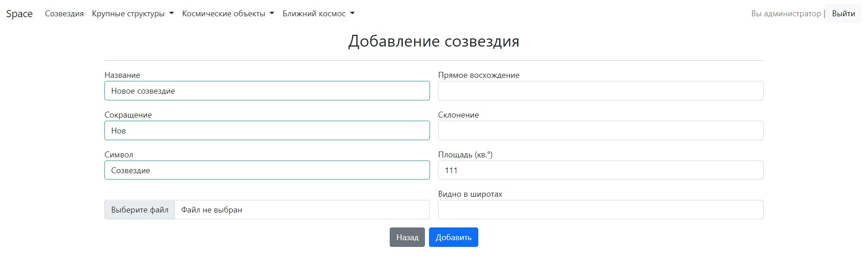Edit the Площадь field showing 111

point(601,170)
